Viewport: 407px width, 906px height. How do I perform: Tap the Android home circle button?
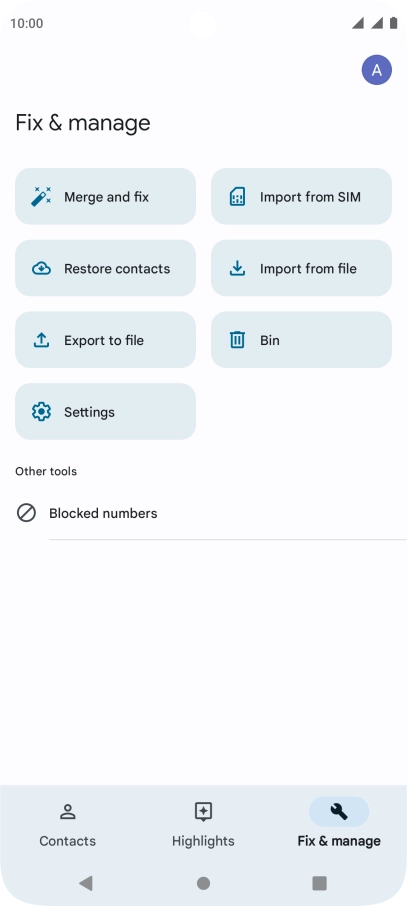pyautogui.click(x=203, y=883)
